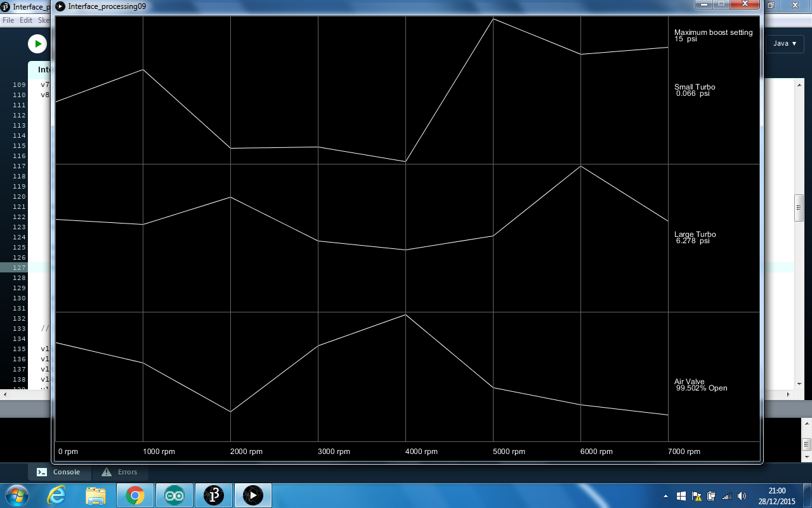
Task: Switch to the Errors tab
Action: coord(120,472)
